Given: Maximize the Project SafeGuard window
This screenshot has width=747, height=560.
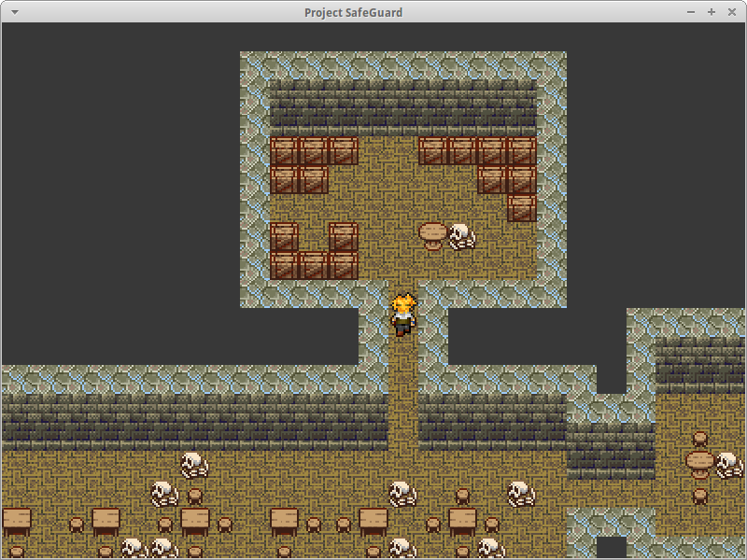Looking at the screenshot, I should tap(711, 12).
